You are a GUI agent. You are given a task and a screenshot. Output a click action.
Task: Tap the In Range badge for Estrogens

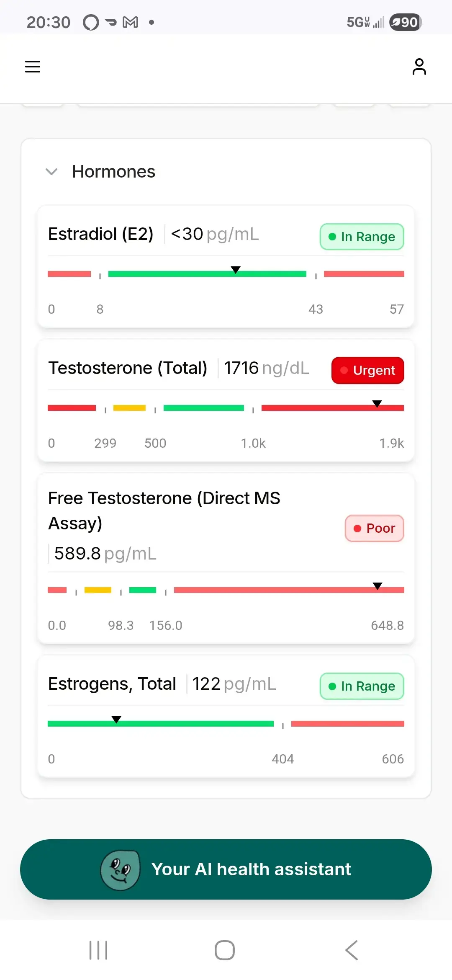pos(362,686)
